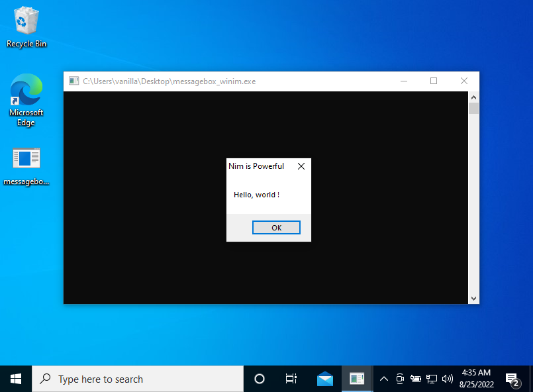Click the console scrollbar down arrow
Viewport: 533px width, 392px height.
click(x=473, y=299)
